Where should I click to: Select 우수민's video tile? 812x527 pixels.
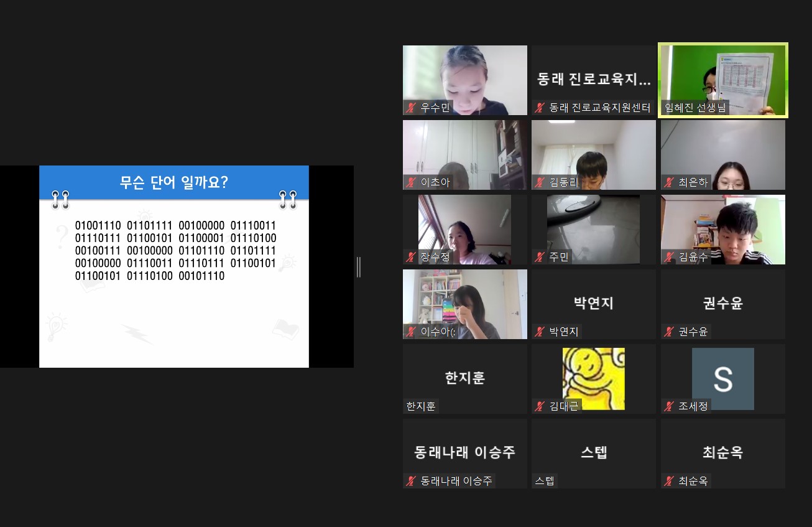[x=465, y=80]
